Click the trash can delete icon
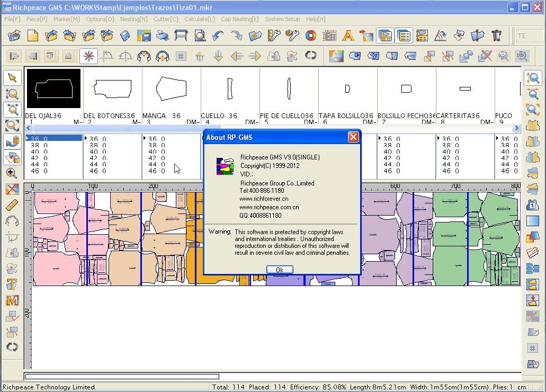546x392 pixels. pos(496,36)
